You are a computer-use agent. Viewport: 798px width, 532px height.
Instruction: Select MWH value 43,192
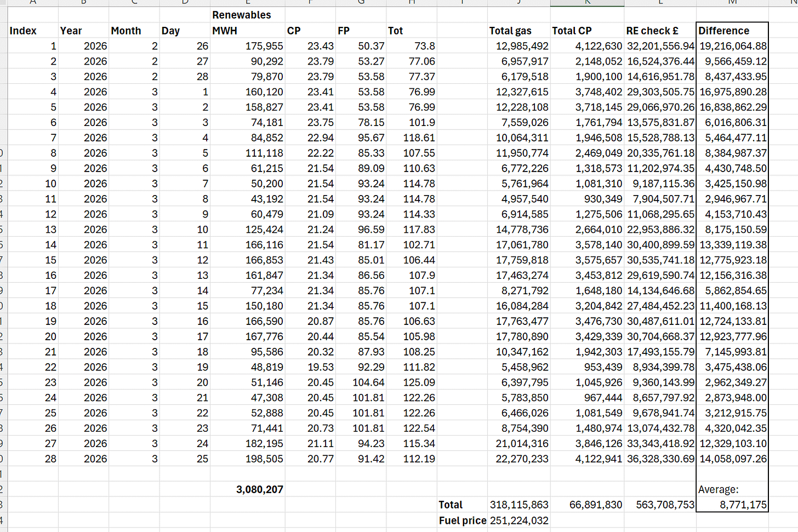248,199
